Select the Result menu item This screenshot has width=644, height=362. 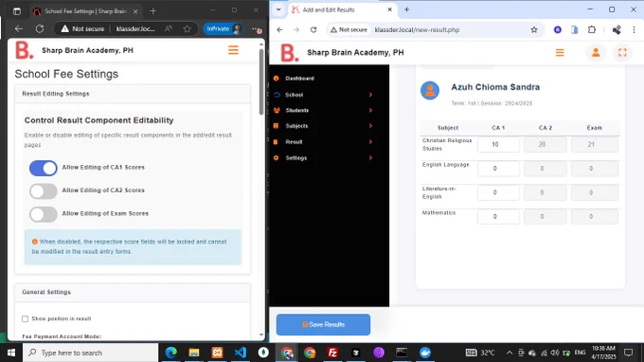pos(294,142)
